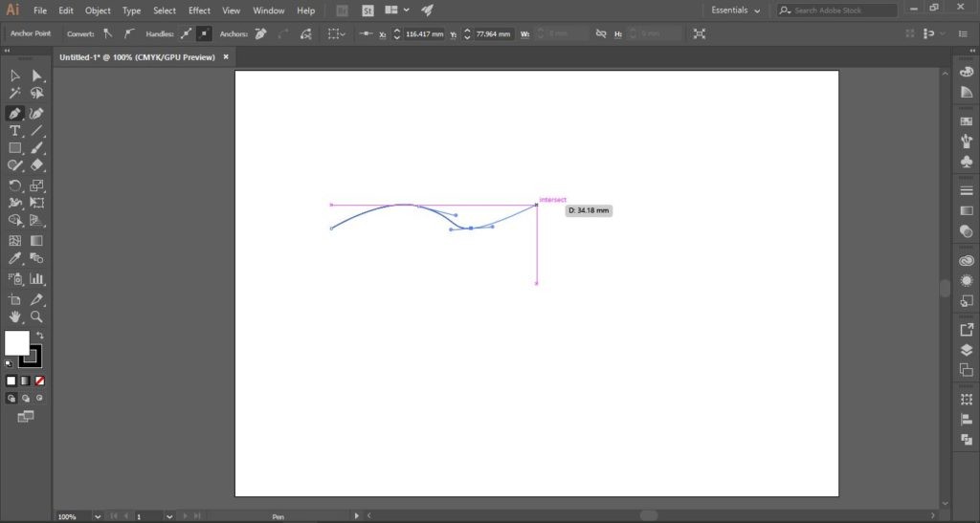Select the Direct Selection tool
Image resolution: width=980 pixels, height=523 pixels.
click(36, 76)
